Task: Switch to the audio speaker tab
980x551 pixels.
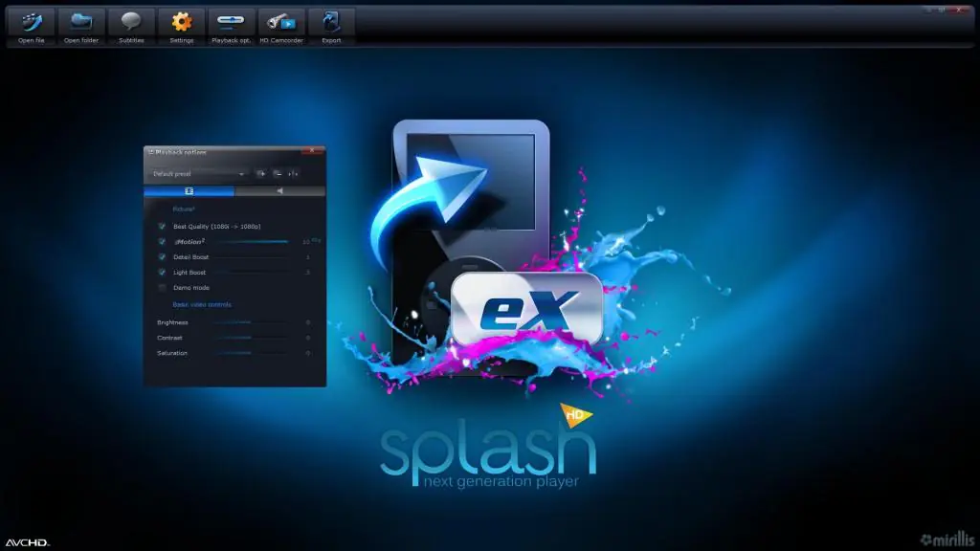Action: (x=280, y=191)
